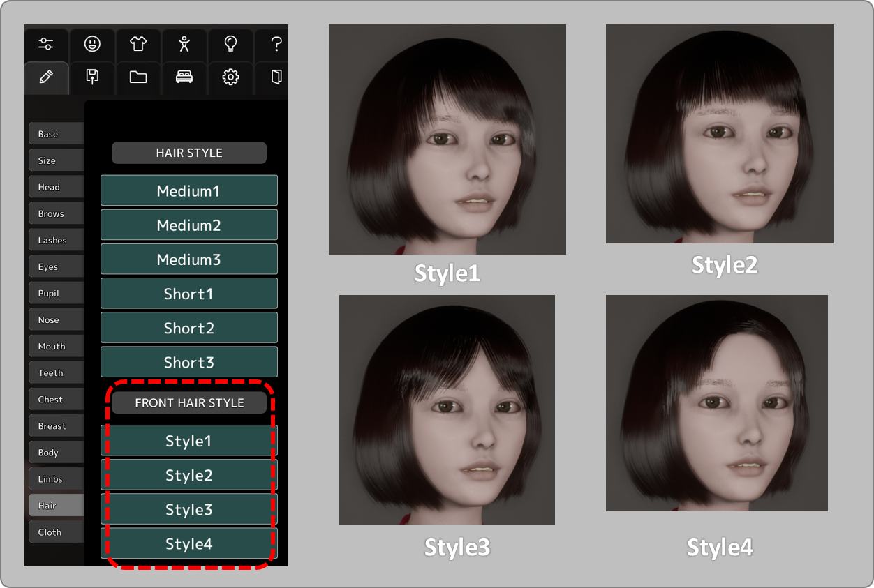Select the human pose figure icon

click(x=184, y=44)
